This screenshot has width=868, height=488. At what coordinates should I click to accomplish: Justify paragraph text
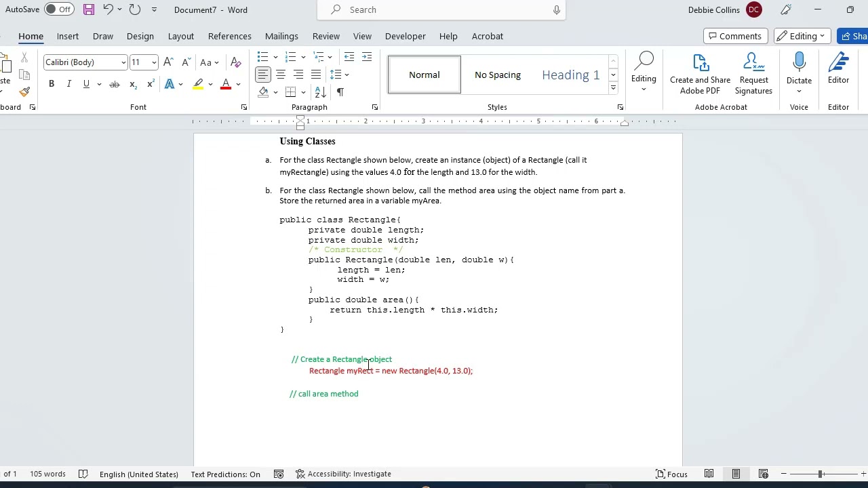pos(316,75)
